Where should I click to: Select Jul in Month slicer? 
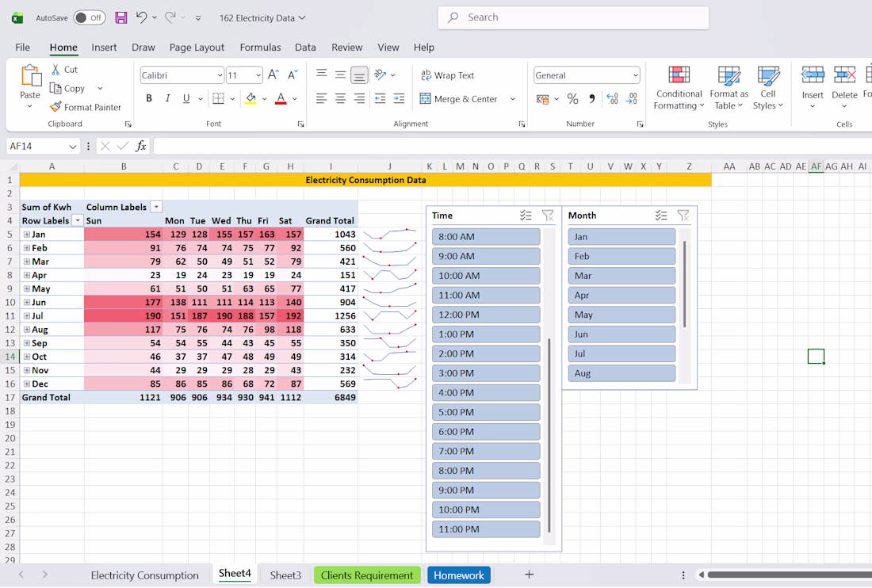click(x=621, y=354)
